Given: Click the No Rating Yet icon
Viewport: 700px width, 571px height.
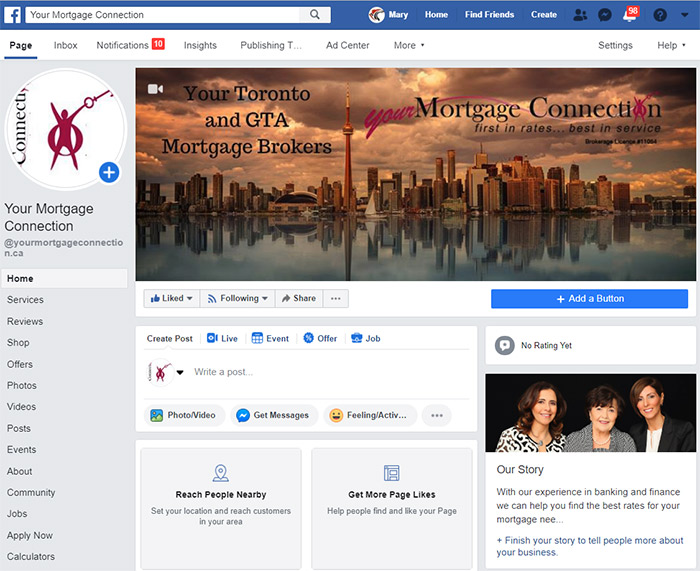Looking at the screenshot, I should [x=505, y=345].
